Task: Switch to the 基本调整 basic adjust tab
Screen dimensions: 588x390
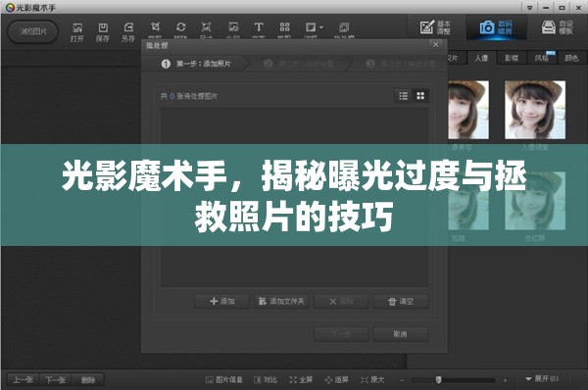Action: coord(435,27)
